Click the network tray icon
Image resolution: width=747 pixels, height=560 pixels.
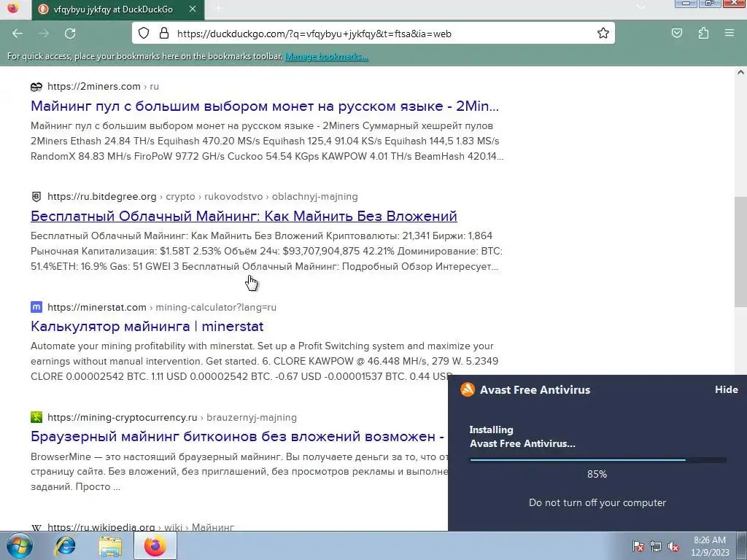[656, 546]
